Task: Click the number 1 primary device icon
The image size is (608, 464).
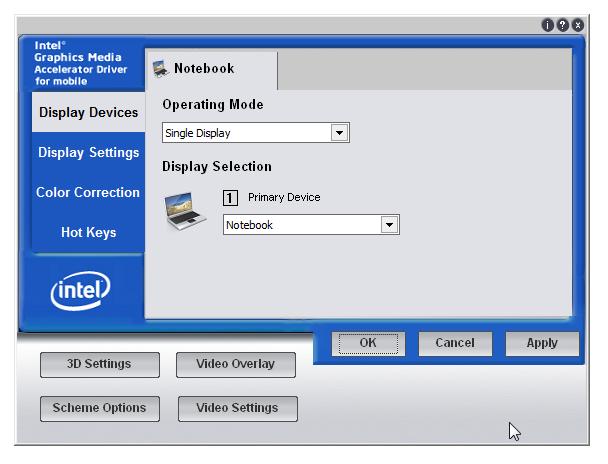Action: tap(230, 198)
